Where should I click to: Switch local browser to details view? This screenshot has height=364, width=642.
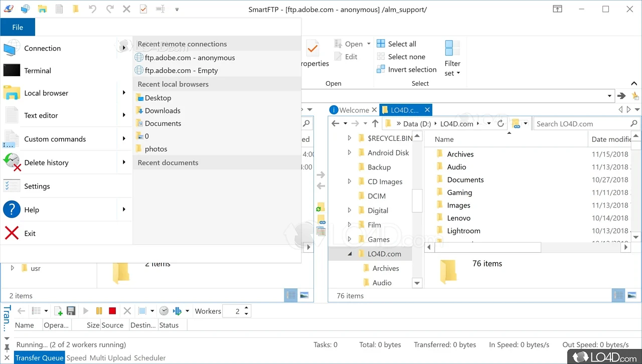618,295
